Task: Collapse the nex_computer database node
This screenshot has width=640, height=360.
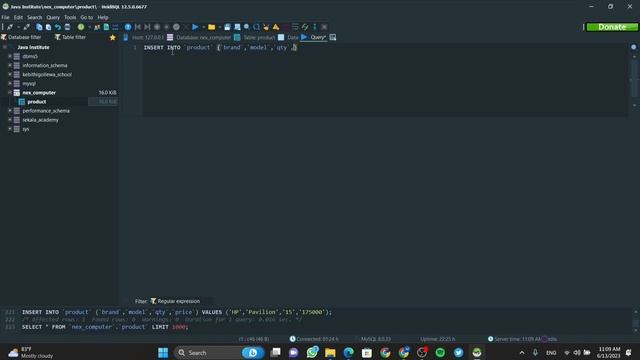Action: point(10,93)
